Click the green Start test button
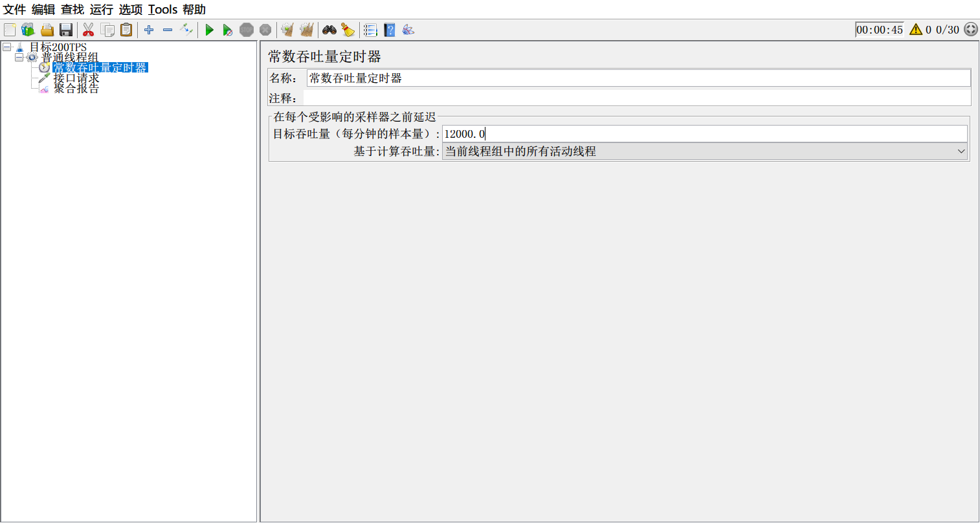Image resolution: width=980 pixels, height=523 pixels. pyautogui.click(x=209, y=30)
